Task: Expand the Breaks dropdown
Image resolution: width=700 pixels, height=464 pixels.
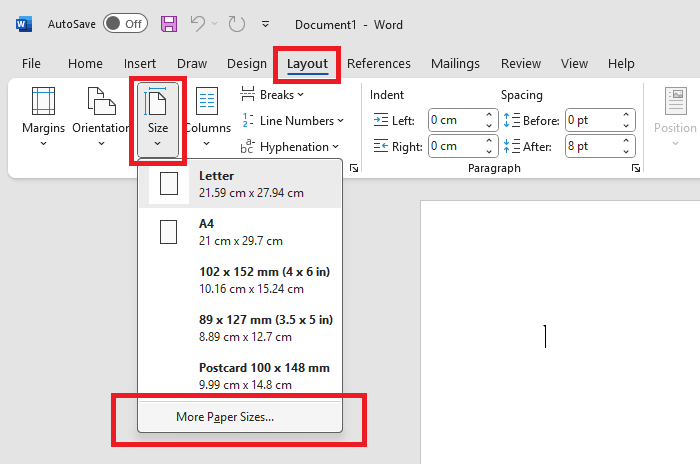Action: (270, 95)
